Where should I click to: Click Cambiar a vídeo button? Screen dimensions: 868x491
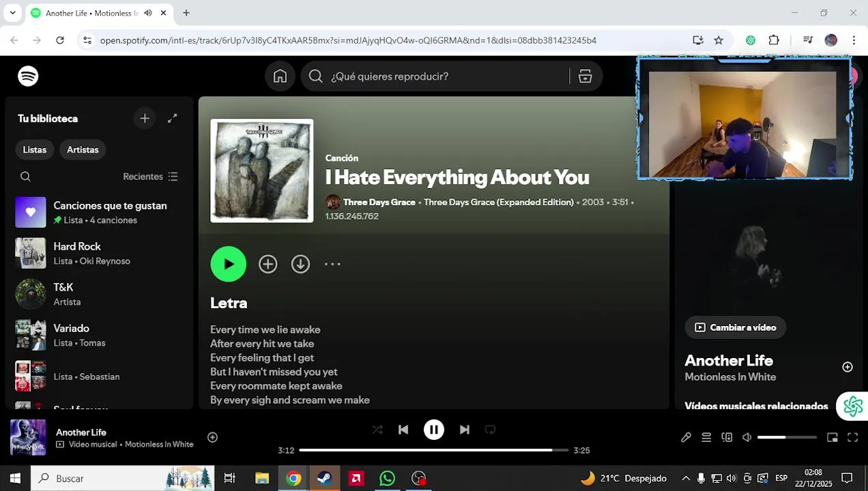[x=736, y=327]
